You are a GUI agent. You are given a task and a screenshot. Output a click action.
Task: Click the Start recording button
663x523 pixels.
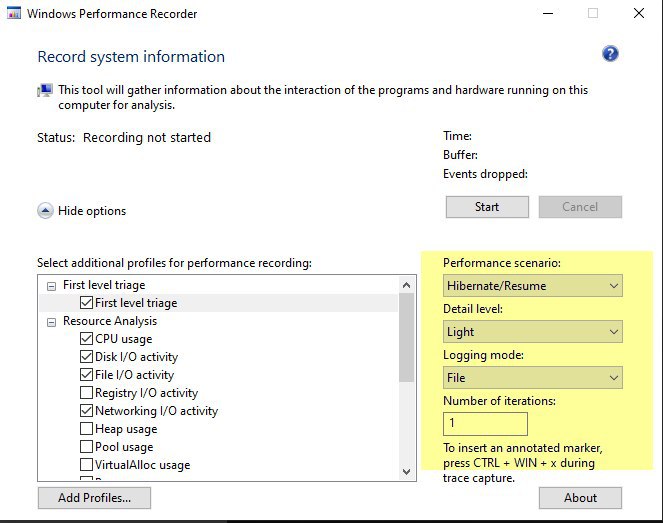tap(487, 207)
